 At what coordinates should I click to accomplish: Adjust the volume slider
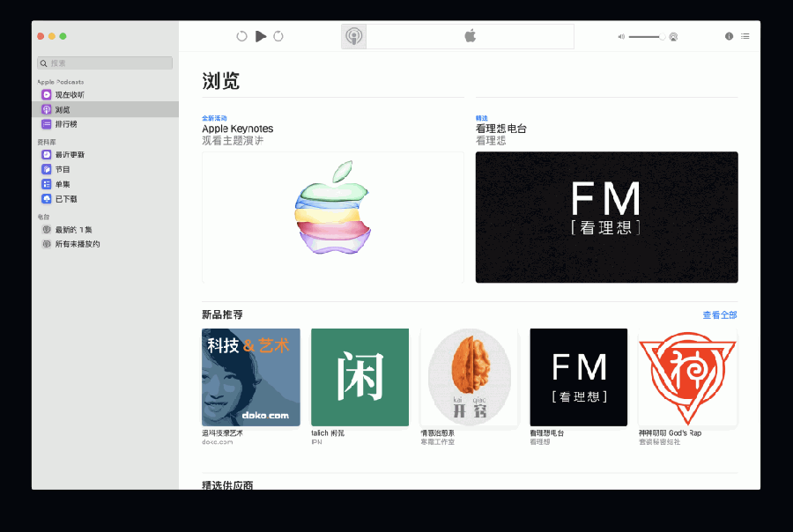tap(647, 36)
